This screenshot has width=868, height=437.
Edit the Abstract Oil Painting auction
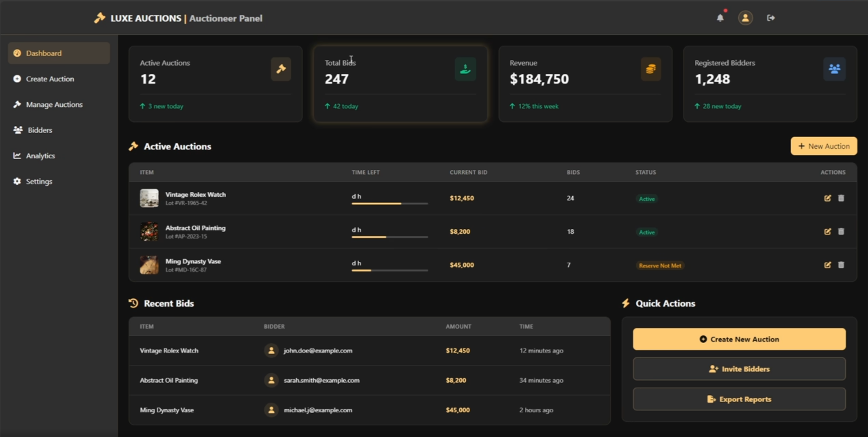(827, 232)
